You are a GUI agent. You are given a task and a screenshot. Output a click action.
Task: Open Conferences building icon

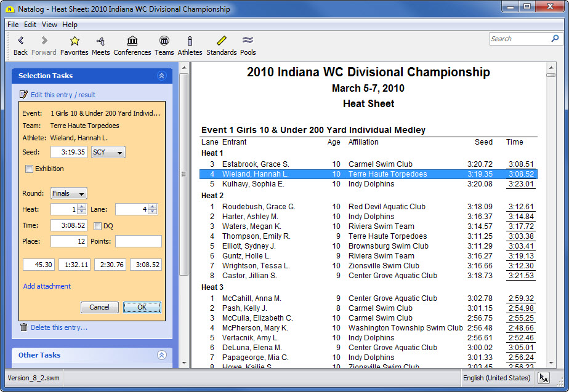click(132, 41)
